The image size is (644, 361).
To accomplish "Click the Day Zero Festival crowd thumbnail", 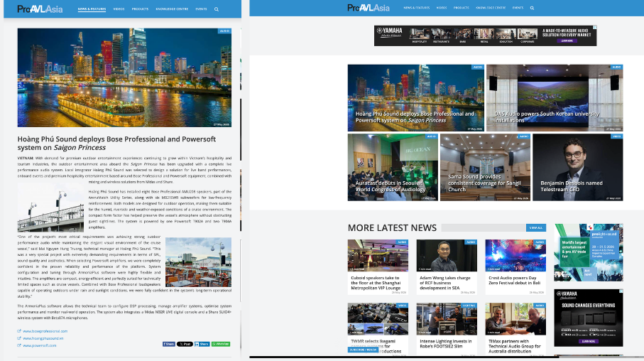I will [x=515, y=255].
